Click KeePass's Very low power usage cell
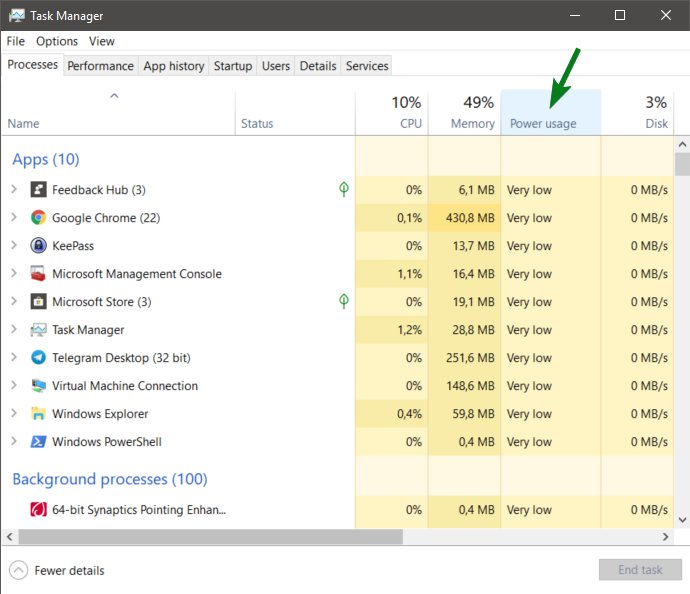The image size is (690, 594). pos(551,246)
